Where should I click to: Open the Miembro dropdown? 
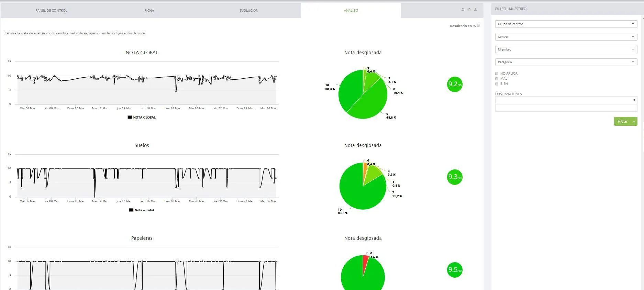(x=566, y=49)
